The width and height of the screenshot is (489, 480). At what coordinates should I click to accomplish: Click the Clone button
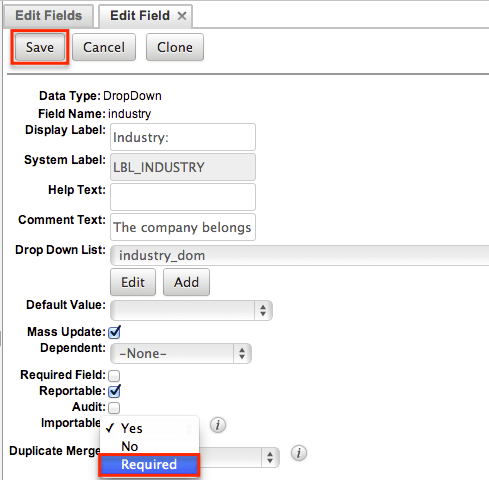click(175, 47)
